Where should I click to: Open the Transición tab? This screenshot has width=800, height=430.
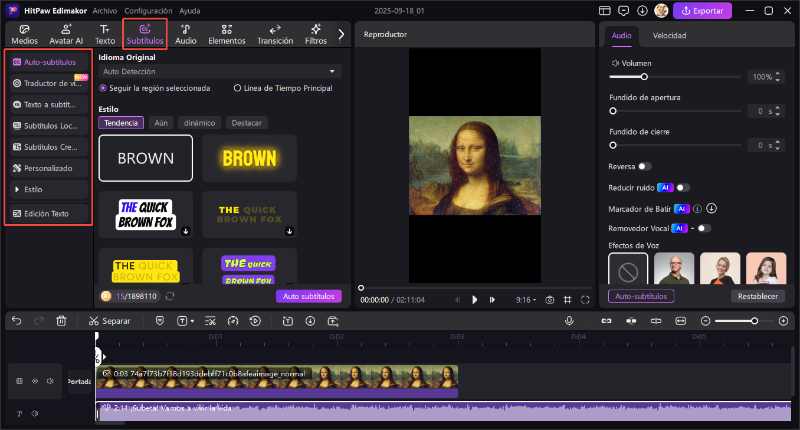(x=275, y=34)
